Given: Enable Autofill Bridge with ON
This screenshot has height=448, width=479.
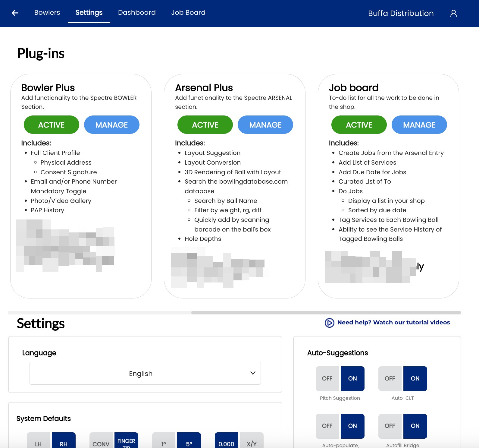Looking at the screenshot, I should coord(415,426).
